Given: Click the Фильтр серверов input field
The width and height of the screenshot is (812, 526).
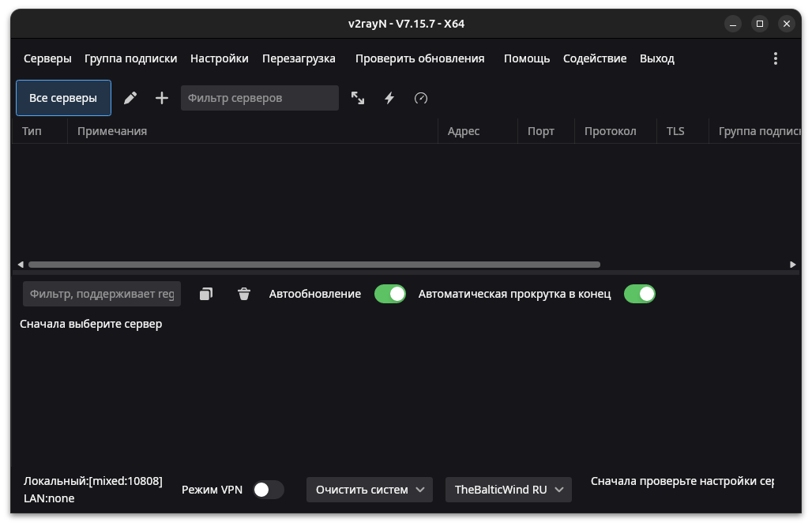Looking at the screenshot, I should [x=259, y=98].
